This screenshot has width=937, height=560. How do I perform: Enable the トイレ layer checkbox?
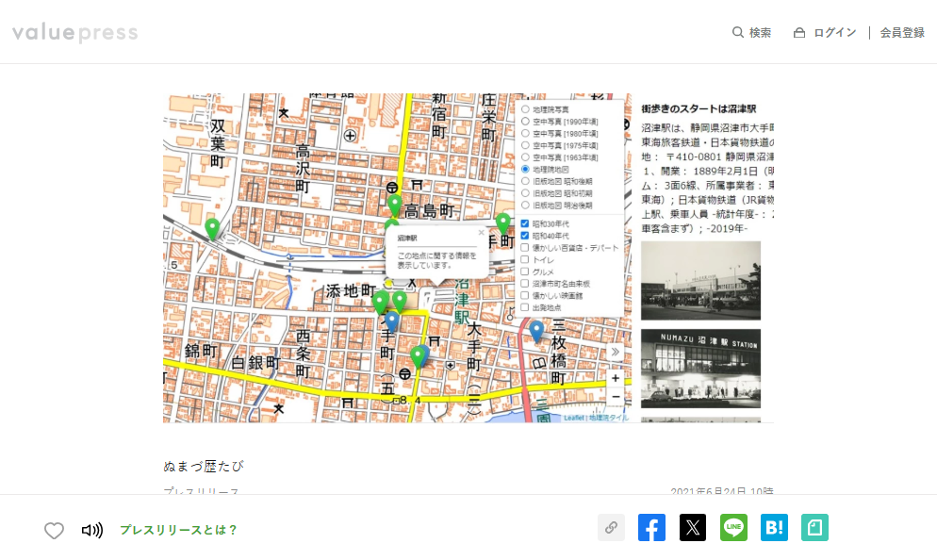[x=525, y=259]
